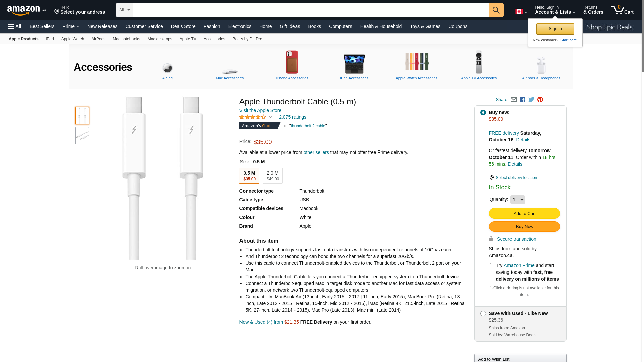Share product on Twitter icon

click(x=531, y=100)
